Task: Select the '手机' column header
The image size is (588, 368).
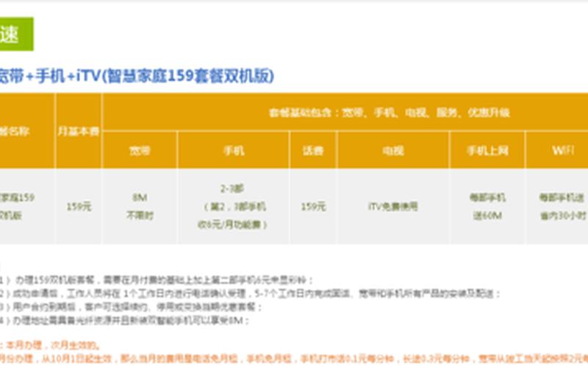Action: coord(234,151)
